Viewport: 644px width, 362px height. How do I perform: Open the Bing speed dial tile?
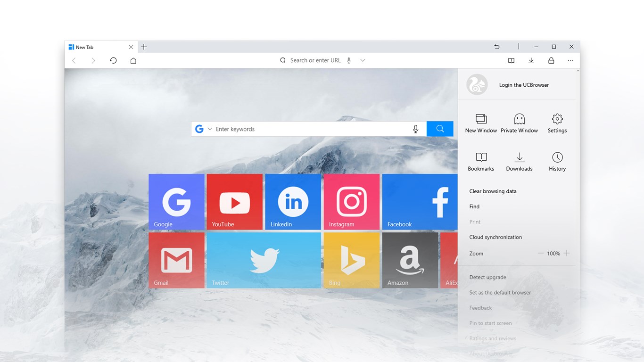tap(352, 260)
